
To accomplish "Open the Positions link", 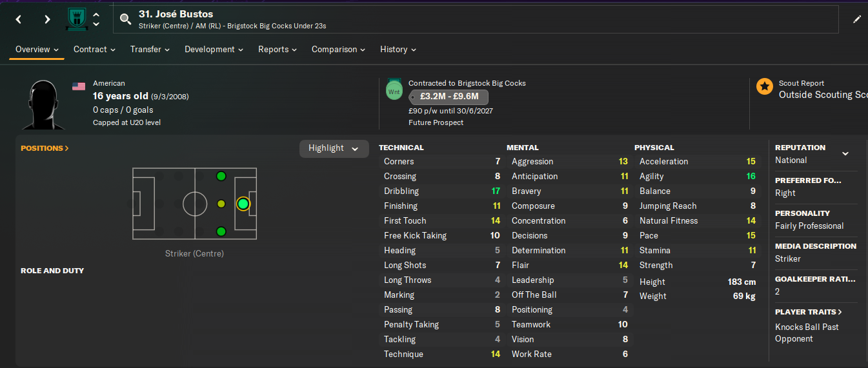I will [45, 148].
